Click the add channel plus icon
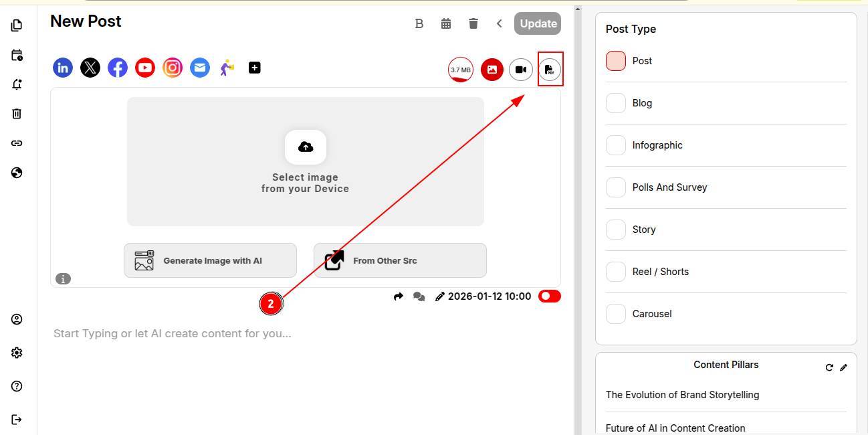Image resolution: width=868 pixels, height=435 pixels. click(x=254, y=68)
